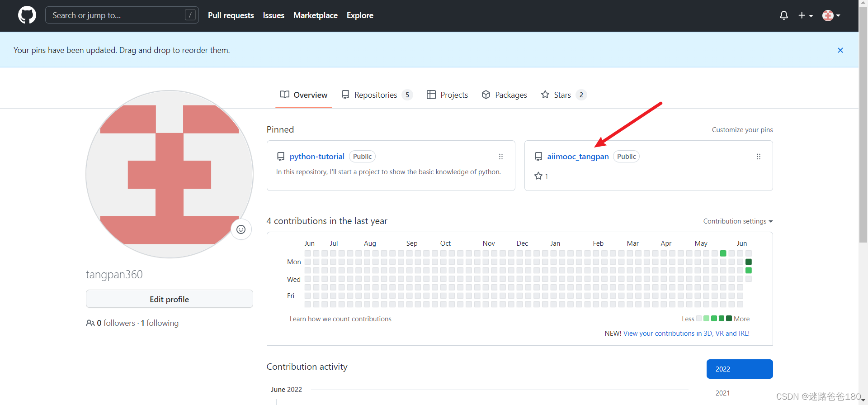Switch to the Projects tab
Image resolution: width=868 pixels, height=405 pixels.
[x=448, y=95]
